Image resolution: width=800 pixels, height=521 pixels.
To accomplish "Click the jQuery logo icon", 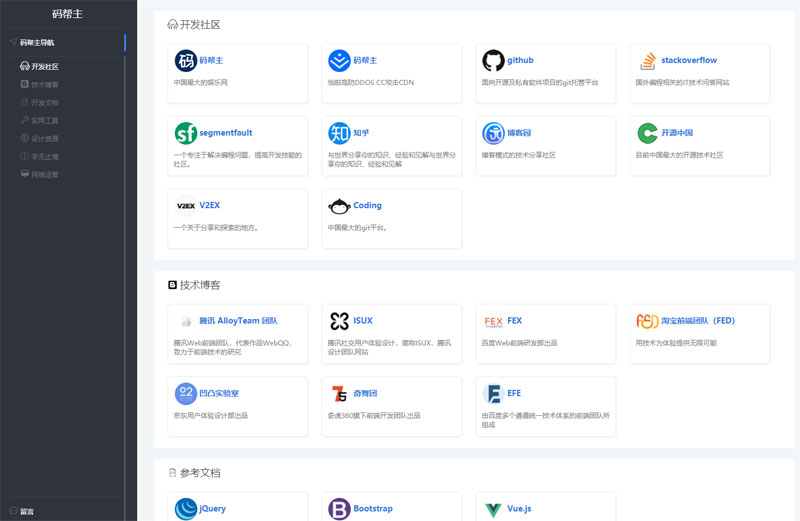I will coord(186,509).
